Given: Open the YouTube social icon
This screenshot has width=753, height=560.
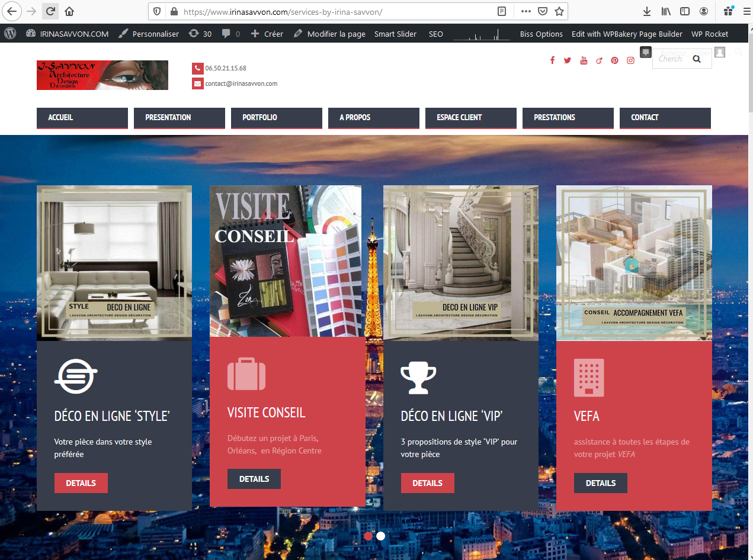Looking at the screenshot, I should point(584,60).
